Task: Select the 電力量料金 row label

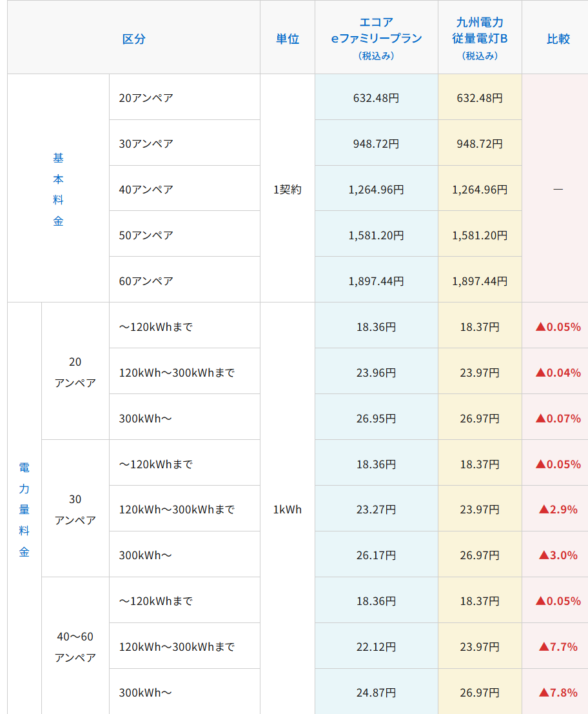Action: click(23, 508)
